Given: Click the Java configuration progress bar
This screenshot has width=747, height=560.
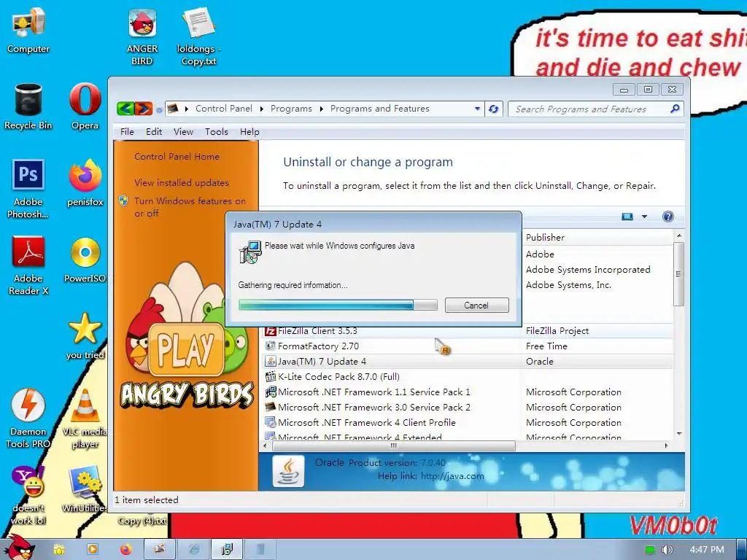Looking at the screenshot, I should tap(338, 306).
